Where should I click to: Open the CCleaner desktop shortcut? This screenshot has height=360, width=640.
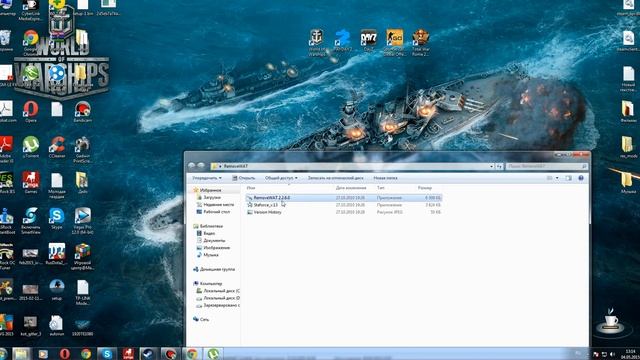point(57,147)
